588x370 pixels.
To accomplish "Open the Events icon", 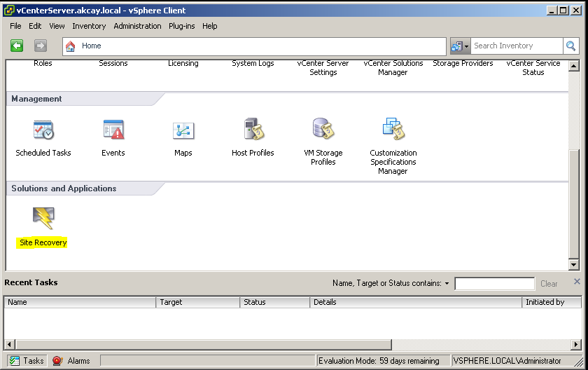I will click(x=113, y=130).
